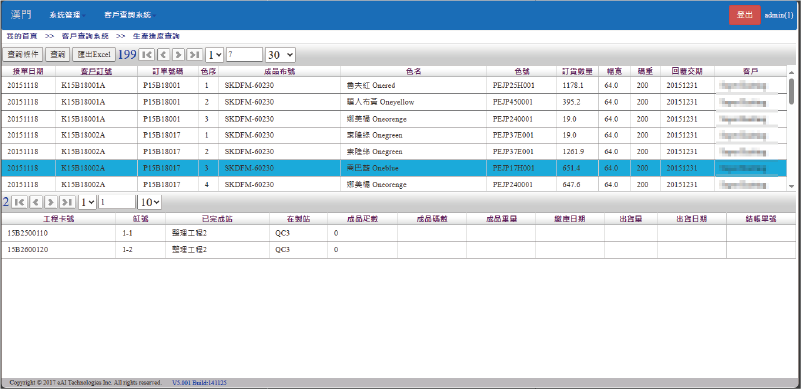Click the 395.2 quantity cell
This screenshot has height=389, width=801.
coord(577,102)
